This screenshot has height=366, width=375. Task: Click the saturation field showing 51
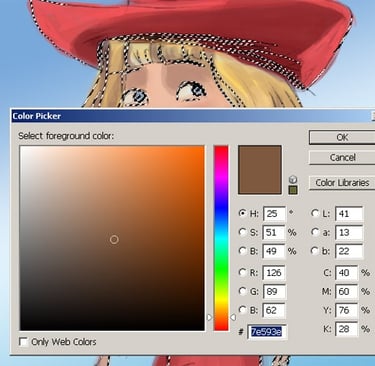pyautogui.click(x=274, y=232)
